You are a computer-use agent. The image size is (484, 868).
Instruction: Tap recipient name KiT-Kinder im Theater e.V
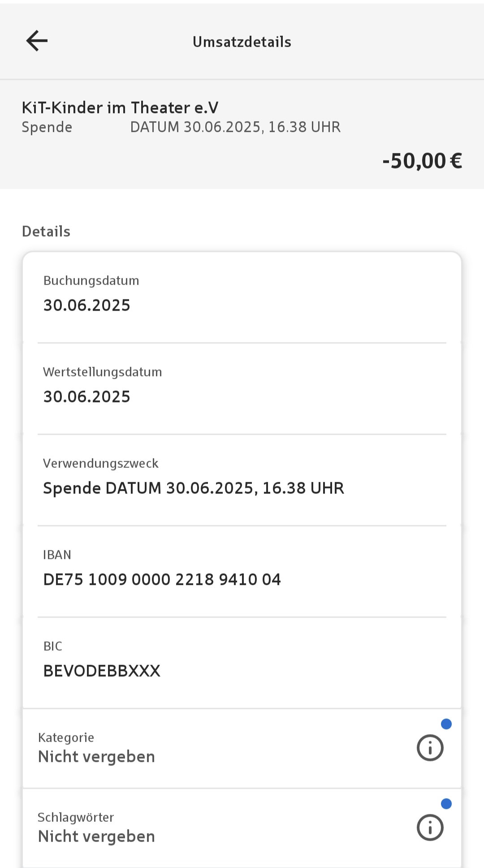(x=120, y=108)
